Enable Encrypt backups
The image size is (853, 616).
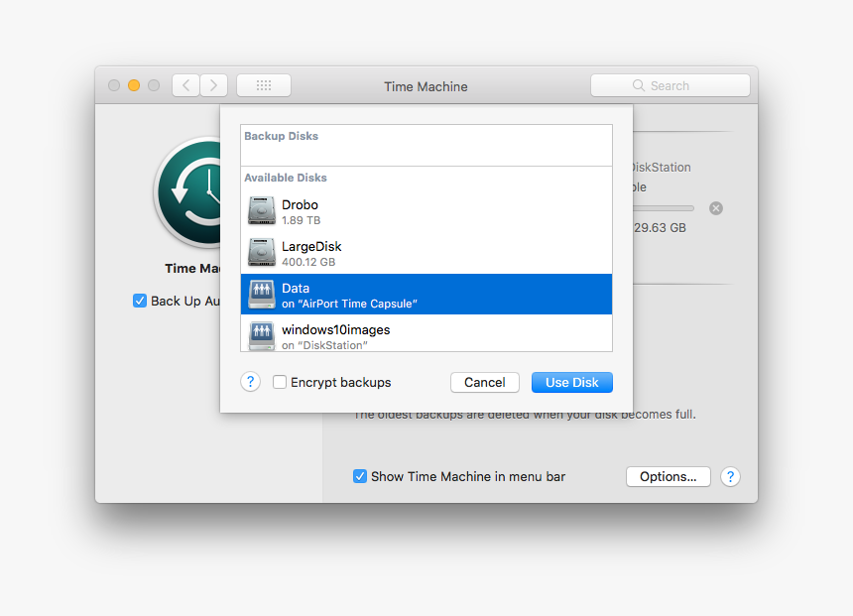point(280,382)
